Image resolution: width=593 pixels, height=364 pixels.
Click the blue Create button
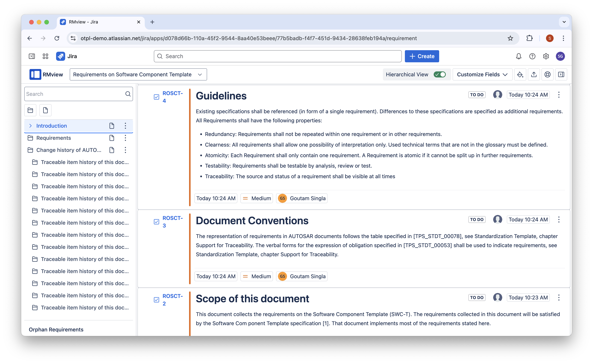[x=422, y=56]
